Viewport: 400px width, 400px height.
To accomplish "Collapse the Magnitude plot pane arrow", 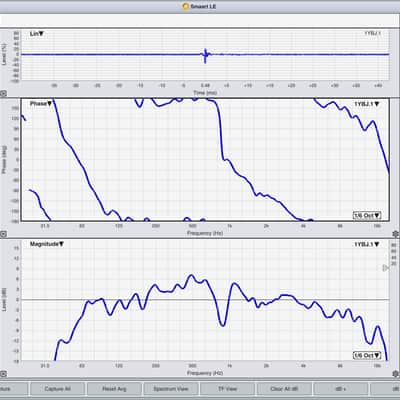I will click(3, 374).
